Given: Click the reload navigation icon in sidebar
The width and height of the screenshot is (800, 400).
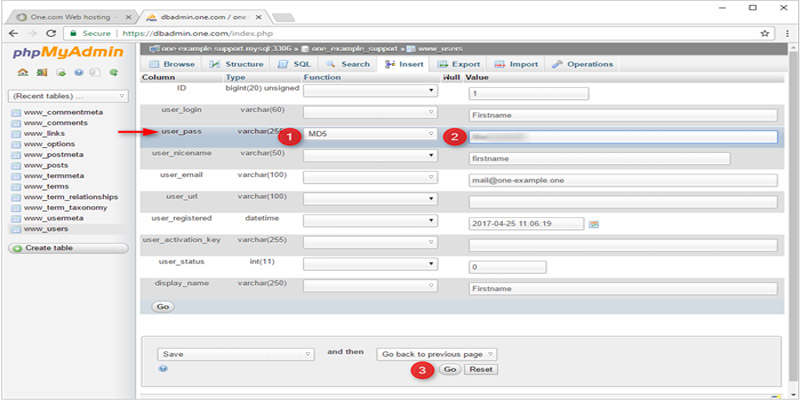Looking at the screenshot, I should [114, 72].
